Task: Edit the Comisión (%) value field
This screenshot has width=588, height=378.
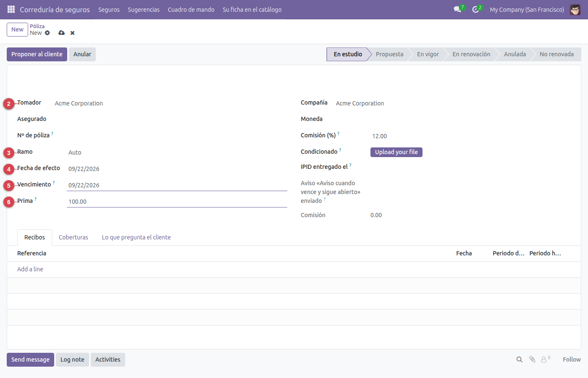Action: 470,136
